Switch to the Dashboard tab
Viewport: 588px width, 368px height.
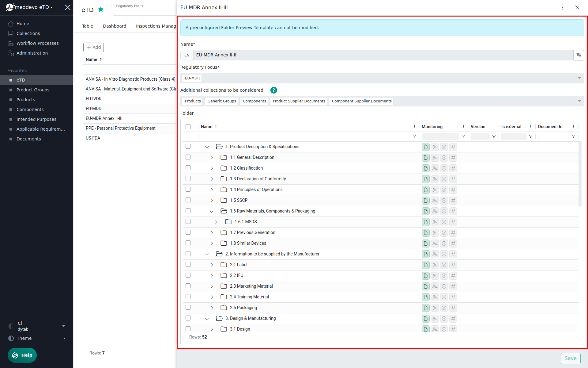click(x=114, y=26)
